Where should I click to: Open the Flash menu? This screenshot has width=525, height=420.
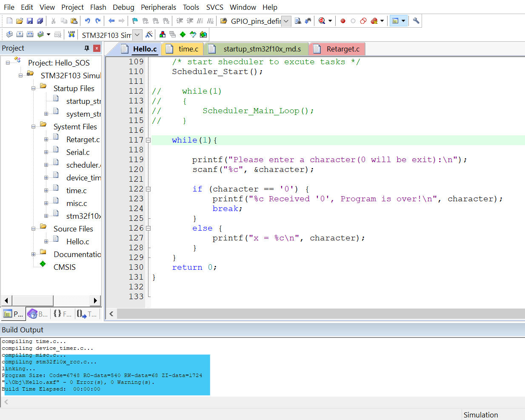98,7
